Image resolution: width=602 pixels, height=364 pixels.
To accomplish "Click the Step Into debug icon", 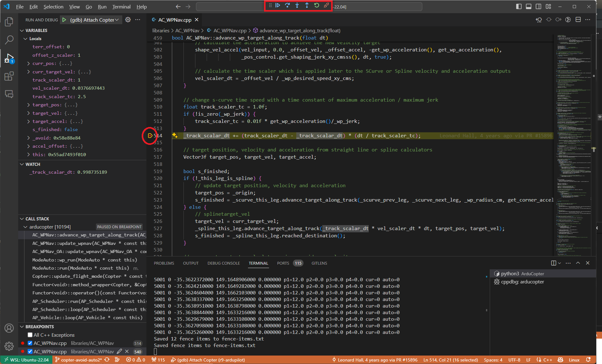I will [297, 5].
